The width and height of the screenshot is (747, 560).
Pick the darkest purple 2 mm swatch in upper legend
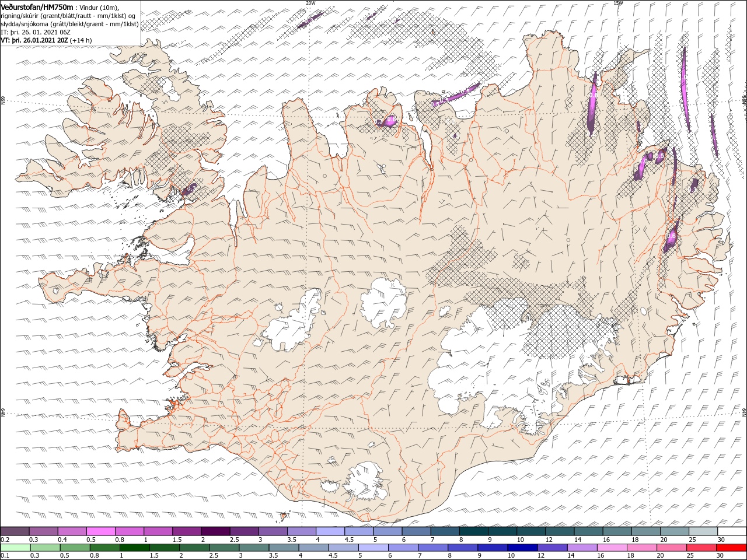pos(215,531)
